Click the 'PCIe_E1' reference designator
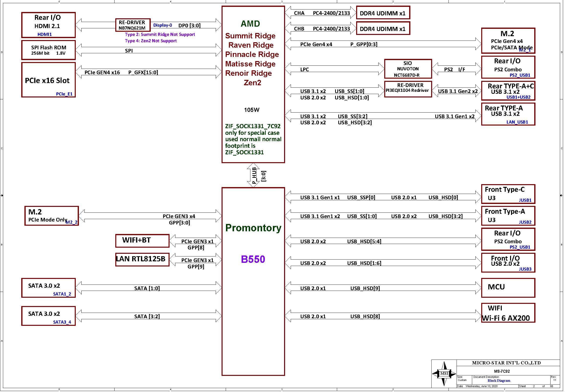566x392 pixels. click(x=64, y=94)
